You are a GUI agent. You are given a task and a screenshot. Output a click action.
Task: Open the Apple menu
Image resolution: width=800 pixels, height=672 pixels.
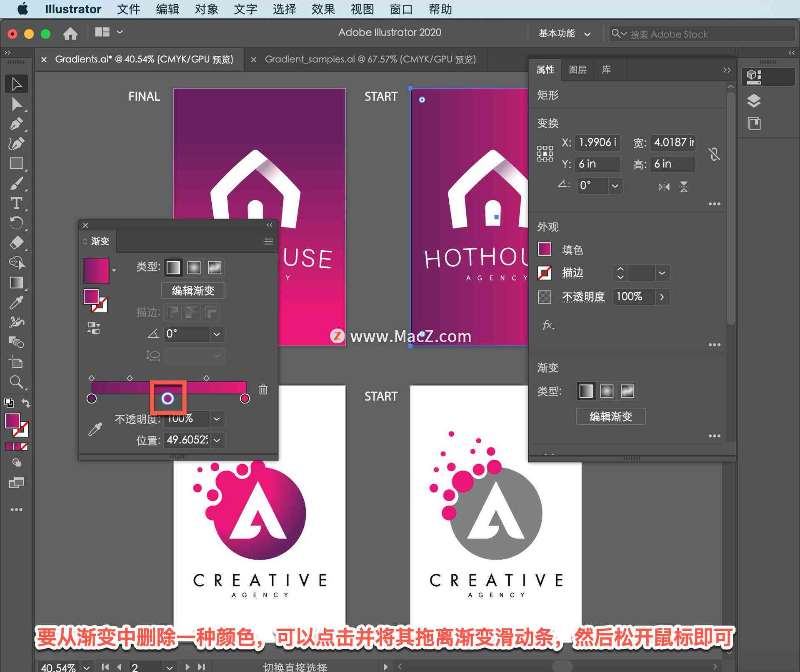tap(22, 9)
